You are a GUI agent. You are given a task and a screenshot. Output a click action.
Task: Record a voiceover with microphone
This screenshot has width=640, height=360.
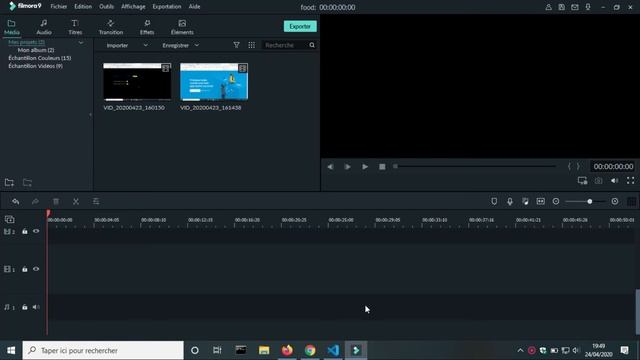coord(510,201)
